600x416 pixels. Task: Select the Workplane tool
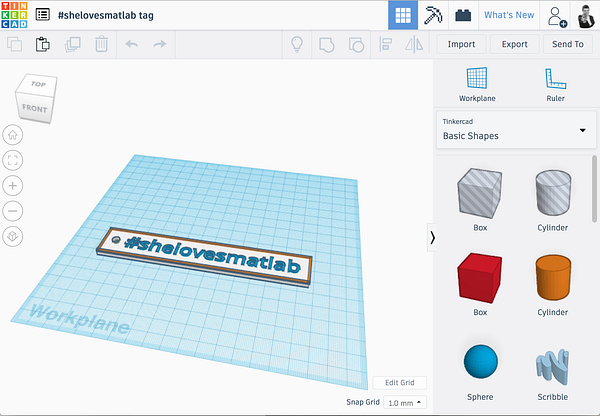click(477, 84)
